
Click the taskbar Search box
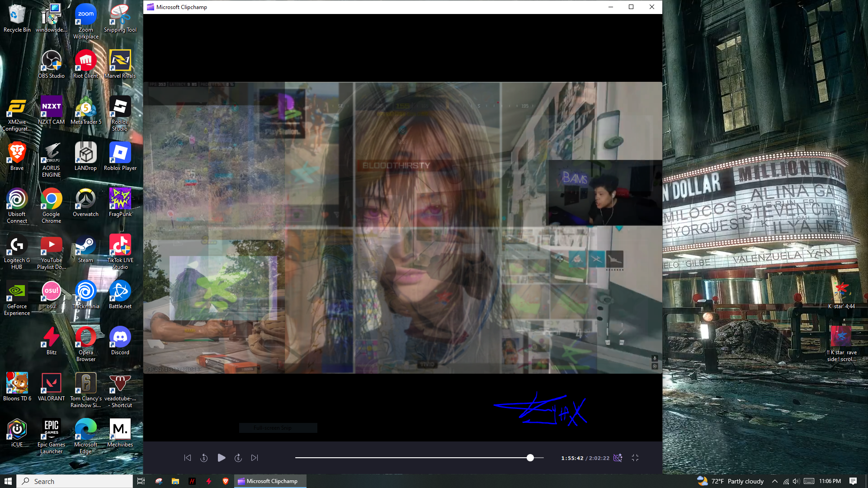click(x=75, y=481)
